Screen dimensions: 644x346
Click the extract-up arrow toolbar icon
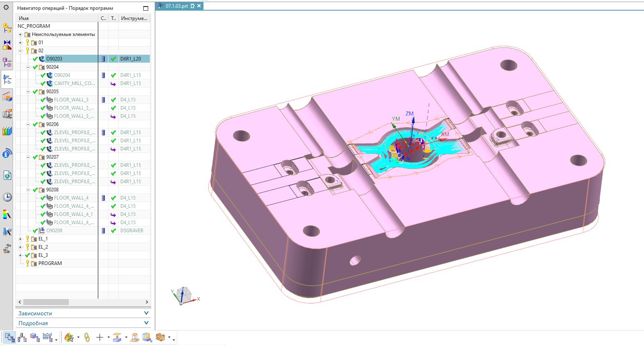coord(117,337)
